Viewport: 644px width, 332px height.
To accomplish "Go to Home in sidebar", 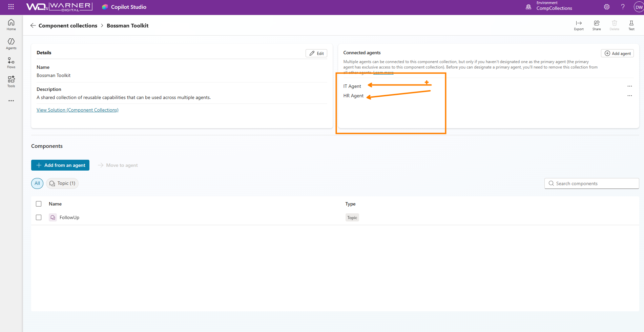I will click(11, 25).
